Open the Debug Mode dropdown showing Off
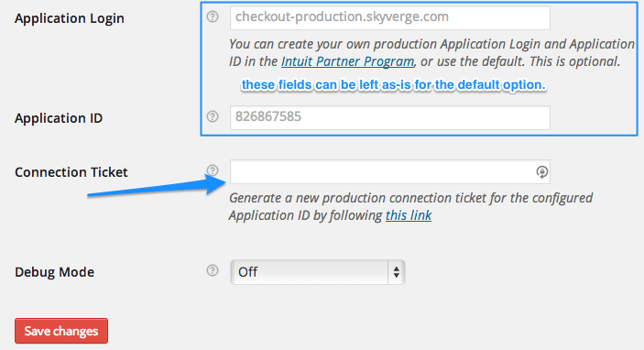 tap(318, 272)
